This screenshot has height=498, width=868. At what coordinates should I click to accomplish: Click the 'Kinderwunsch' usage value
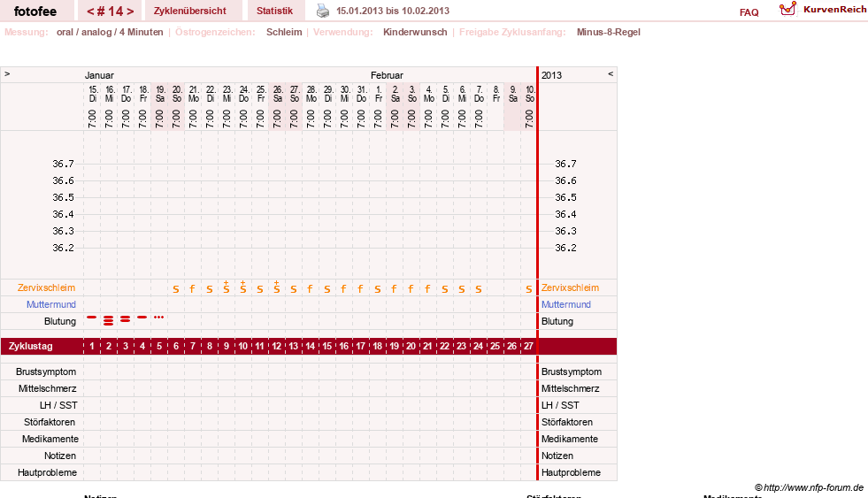click(x=415, y=32)
